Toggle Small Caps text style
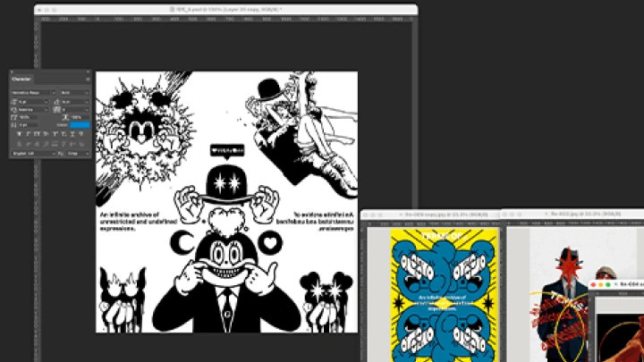This screenshot has height=362, width=644. 46,134
